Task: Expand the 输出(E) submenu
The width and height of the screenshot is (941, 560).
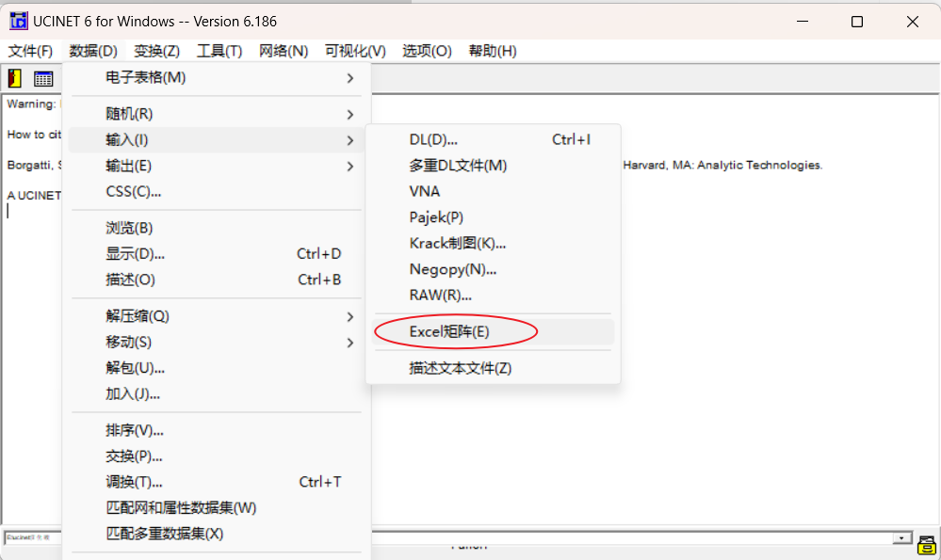Action: (217, 166)
